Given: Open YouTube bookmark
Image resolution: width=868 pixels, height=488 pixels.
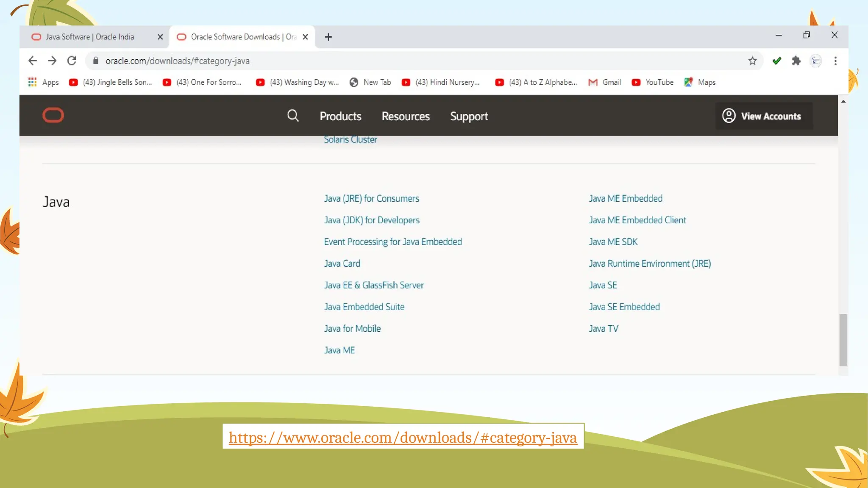Looking at the screenshot, I should [x=652, y=82].
